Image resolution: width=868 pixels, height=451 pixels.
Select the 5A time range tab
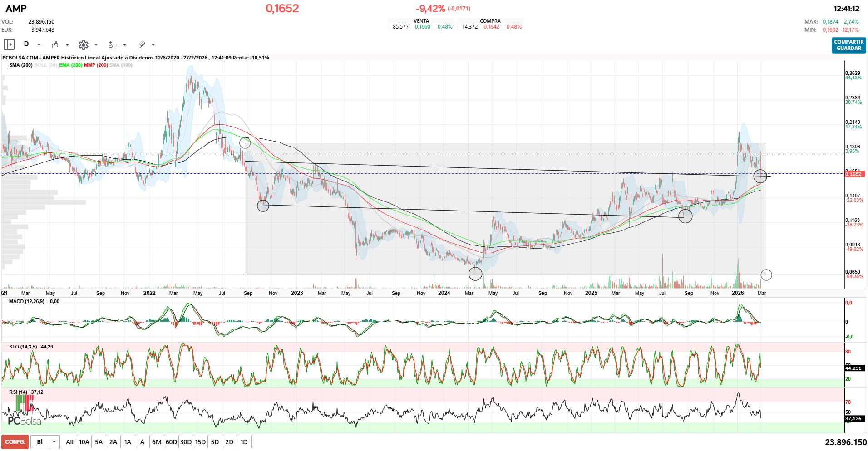click(99, 442)
